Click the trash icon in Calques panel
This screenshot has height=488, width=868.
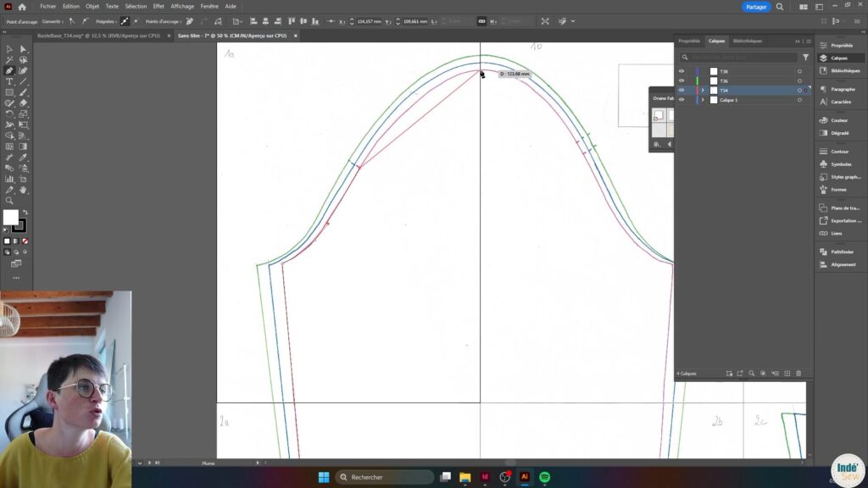(798, 374)
